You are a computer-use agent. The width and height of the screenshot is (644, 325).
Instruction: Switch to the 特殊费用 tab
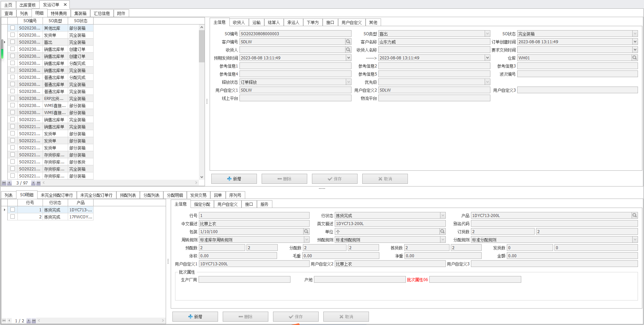[x=59, y=13]
